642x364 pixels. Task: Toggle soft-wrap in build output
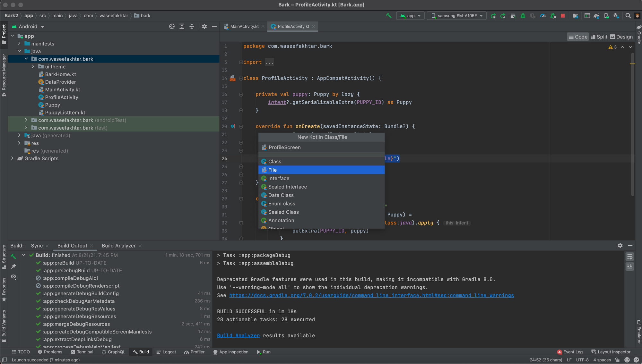[x=629, y=257]
